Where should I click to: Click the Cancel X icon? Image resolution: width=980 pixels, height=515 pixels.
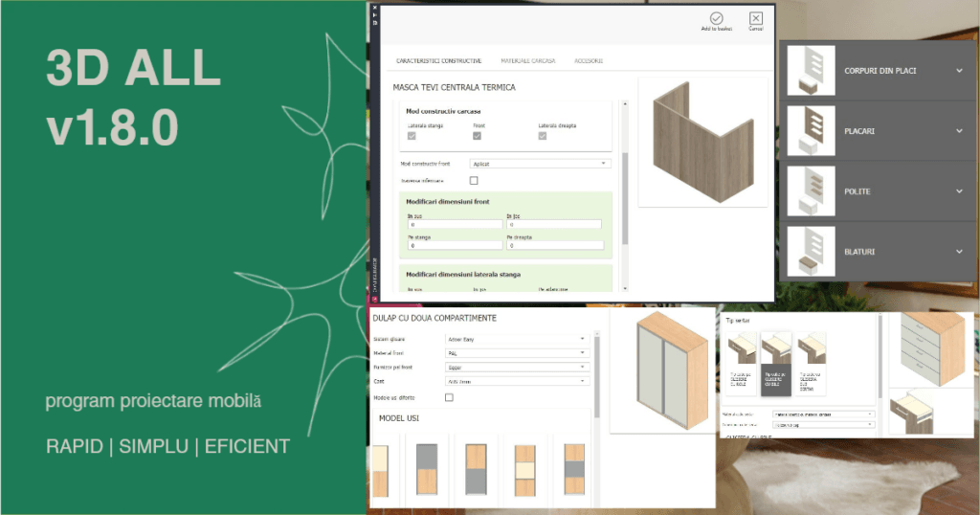coord(756,18)
